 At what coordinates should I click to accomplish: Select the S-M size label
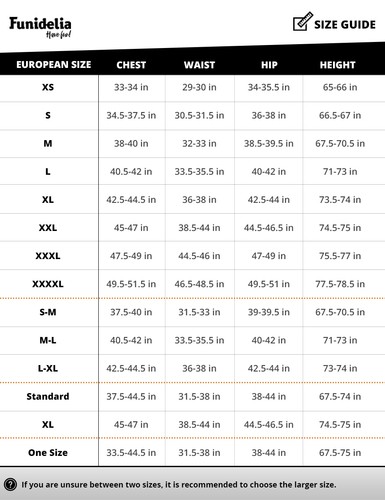(x=48, y=312)
